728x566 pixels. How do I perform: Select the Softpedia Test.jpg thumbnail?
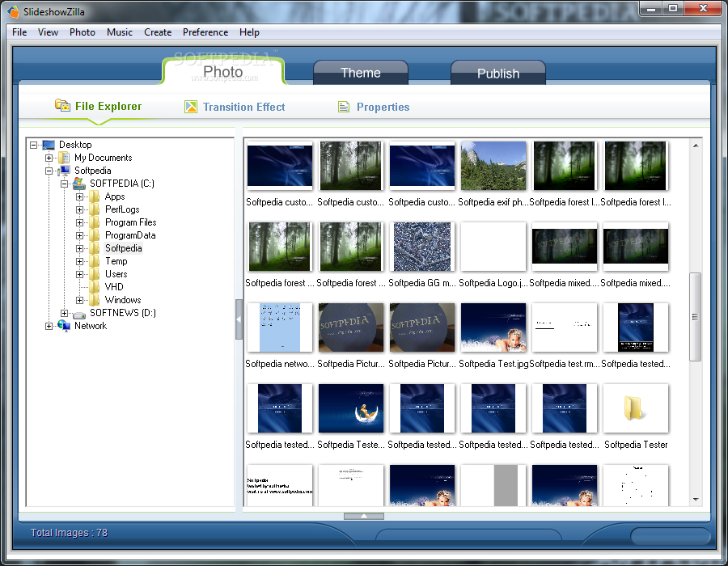coord(493,327)
